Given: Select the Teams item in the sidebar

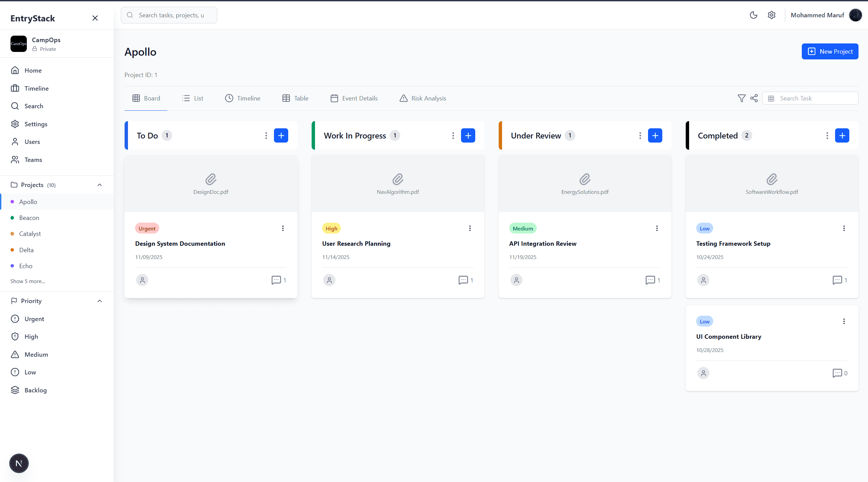Looking at the screenshot, I should 34,160.
